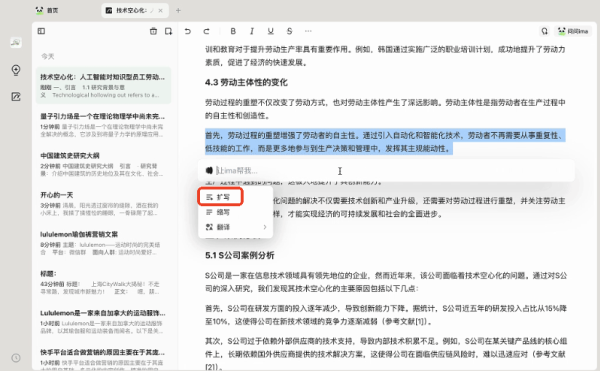Open the history clock icon at bottom left
Screen dimensions: 600x371
(x=16, y=358)
